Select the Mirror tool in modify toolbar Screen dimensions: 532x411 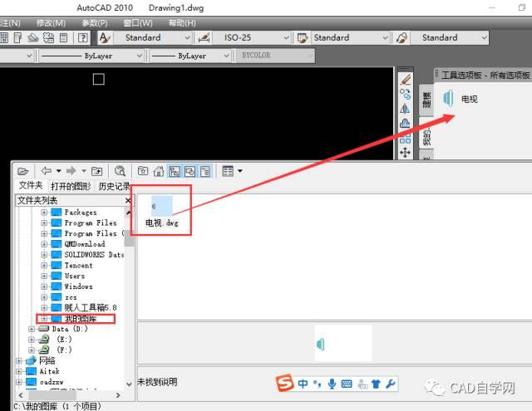pyautogui.click(x=405, y=109)
